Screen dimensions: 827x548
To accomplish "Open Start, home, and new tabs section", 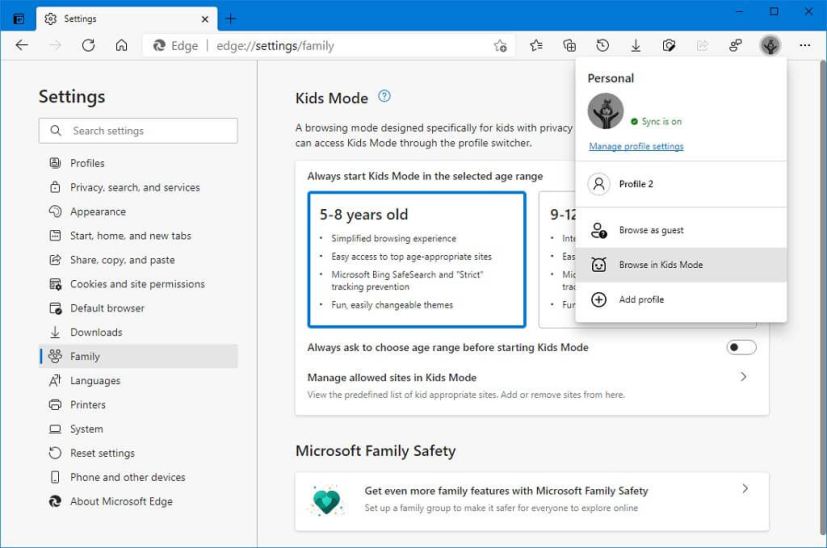I will click(x=138, y=236).
